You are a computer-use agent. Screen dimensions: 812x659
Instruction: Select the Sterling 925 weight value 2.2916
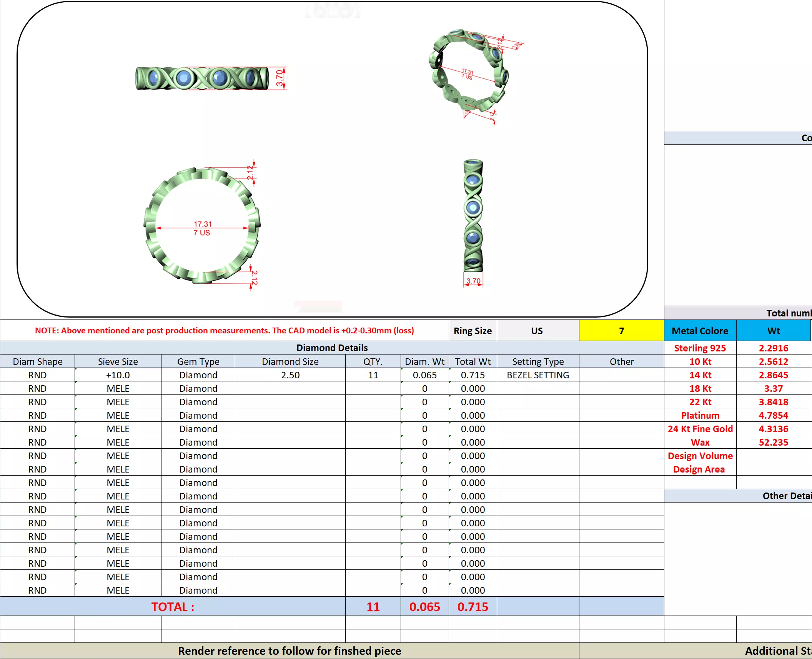click(x=773, y=348)
